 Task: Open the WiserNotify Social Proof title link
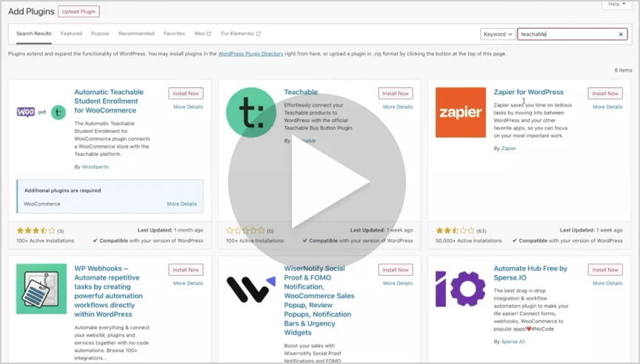click(319, 300)
